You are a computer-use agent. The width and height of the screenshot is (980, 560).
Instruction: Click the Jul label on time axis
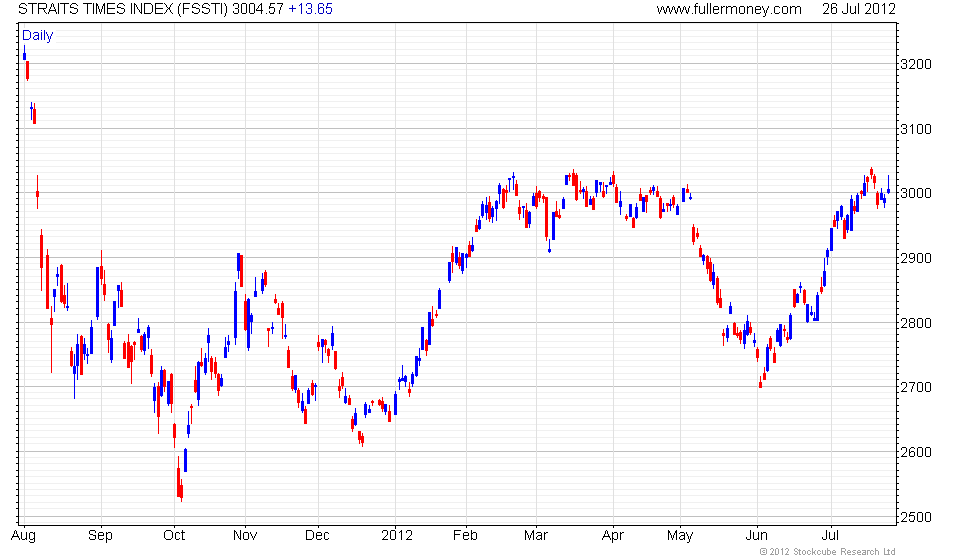tap(830, 536)
